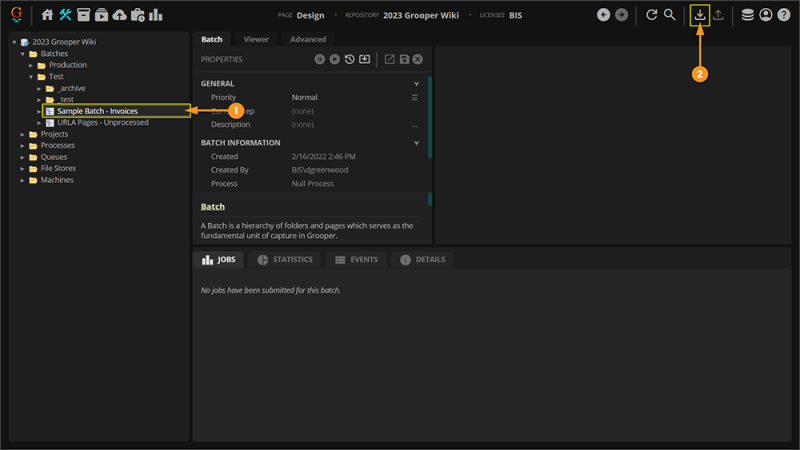Expand the Machines folder
Viewport: 800px width, 450px height.
[22, 180]
